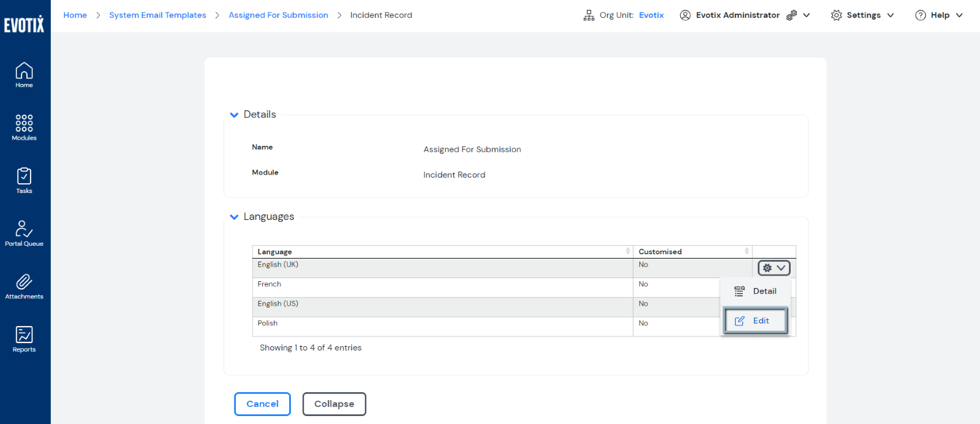The width and height of the screenshot is (980, 424).
Task: Click the cogs icon beside Evotix Administrator
Action: point(791,15)
